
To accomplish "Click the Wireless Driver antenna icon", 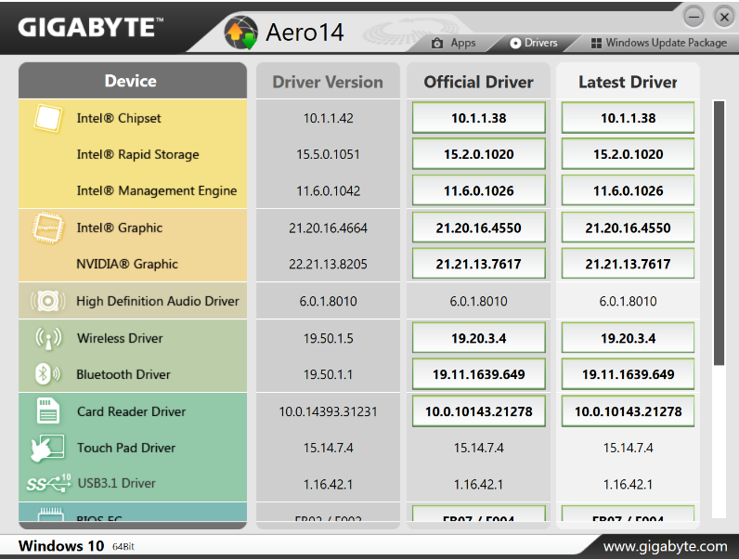I will coord(48,338).
